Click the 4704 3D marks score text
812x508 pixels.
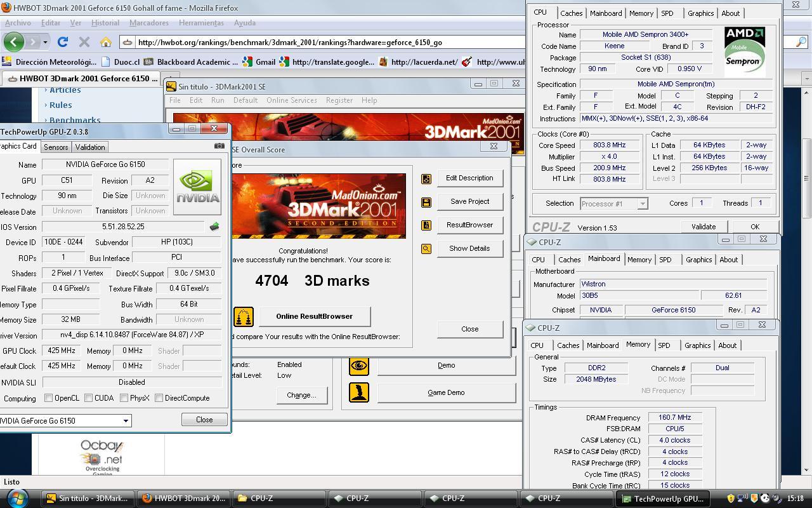pyautogui.click(x=312, y=281)
